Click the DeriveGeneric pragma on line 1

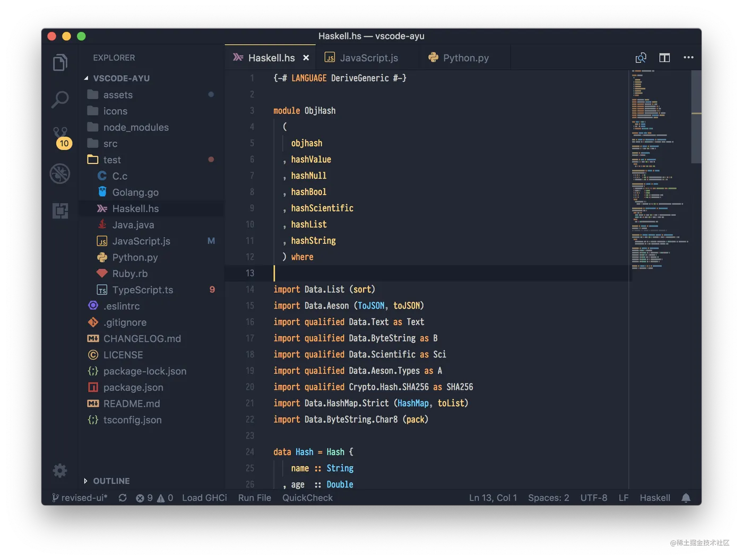(360, 78)
